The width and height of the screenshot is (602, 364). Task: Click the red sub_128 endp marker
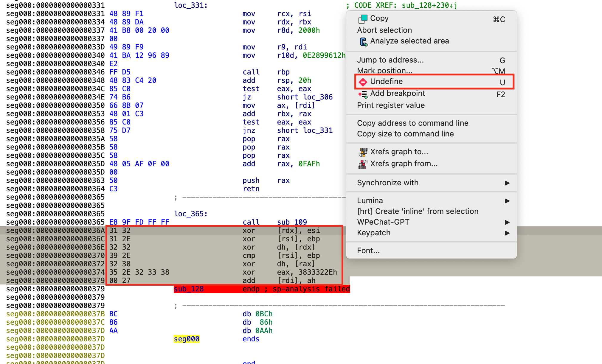(x=189, y=289)
